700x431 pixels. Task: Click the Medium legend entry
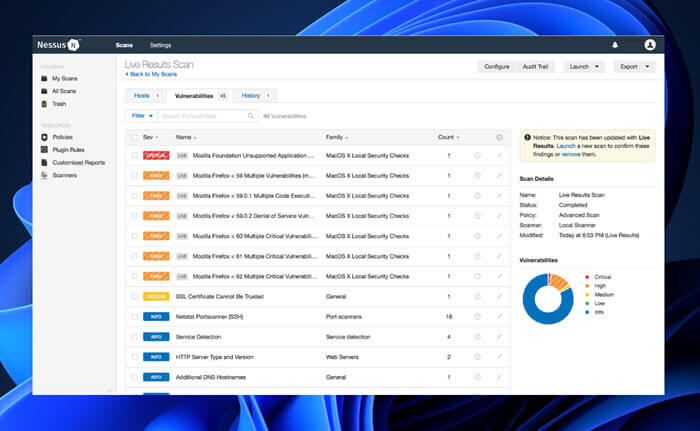(x=600, y=295)
